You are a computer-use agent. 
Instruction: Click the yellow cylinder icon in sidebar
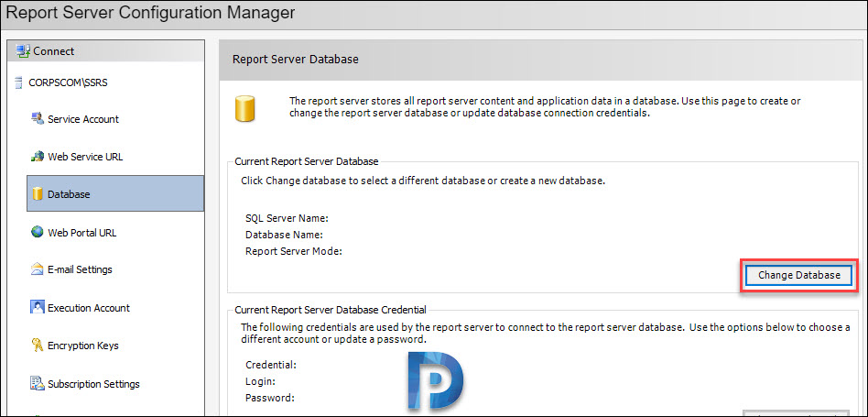(x=38, y=194)
